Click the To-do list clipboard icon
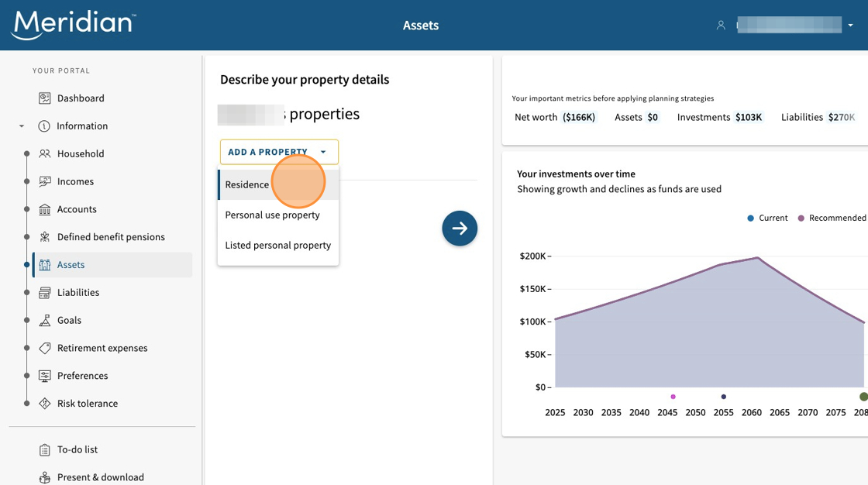The width and height of the screenshot is (868, 485). [x=45, y=449]
